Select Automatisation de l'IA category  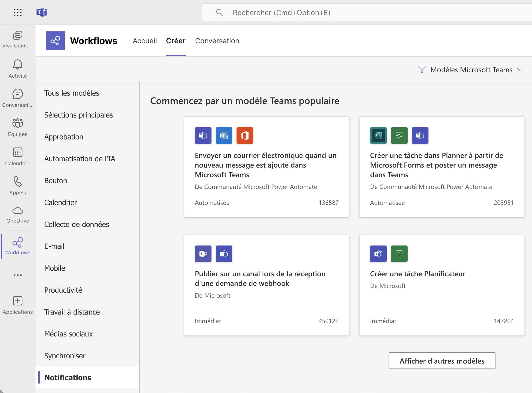tap(87, 159)
